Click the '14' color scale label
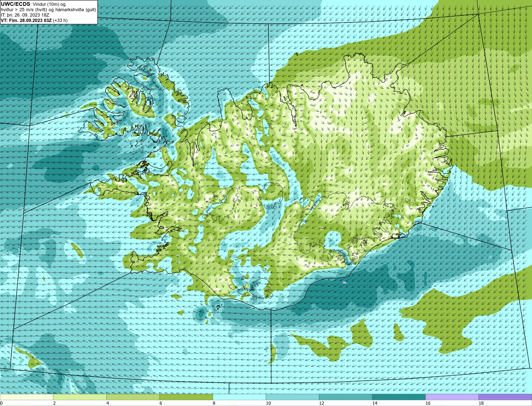 (x=375, y=403)
